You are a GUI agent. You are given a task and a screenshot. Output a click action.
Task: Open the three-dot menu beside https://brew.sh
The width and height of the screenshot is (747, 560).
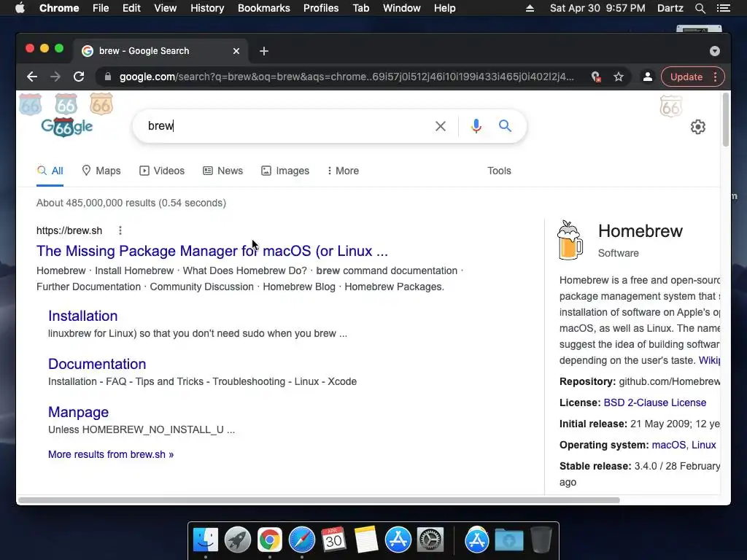tap(120, 230)
